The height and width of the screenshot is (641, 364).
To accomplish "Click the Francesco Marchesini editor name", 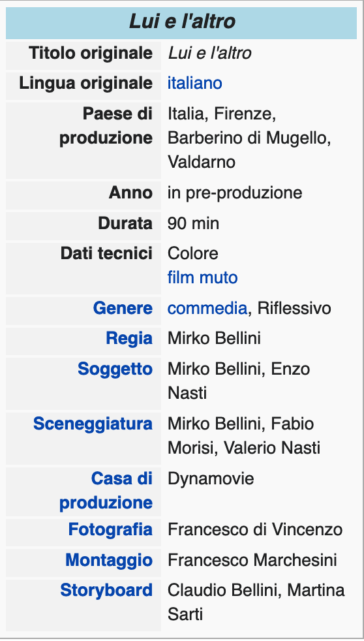I will coord(252,560).
